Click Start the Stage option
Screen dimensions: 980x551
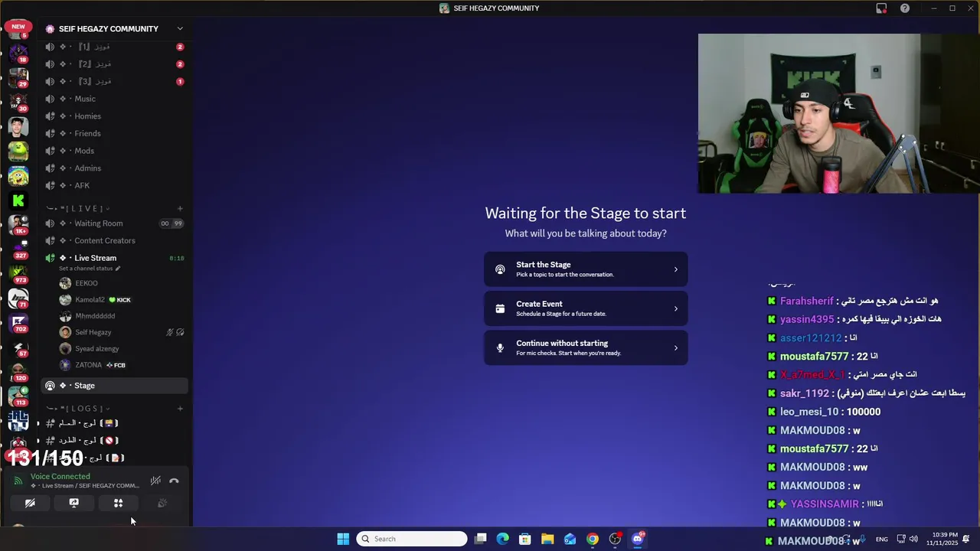(x=586, y=269)
